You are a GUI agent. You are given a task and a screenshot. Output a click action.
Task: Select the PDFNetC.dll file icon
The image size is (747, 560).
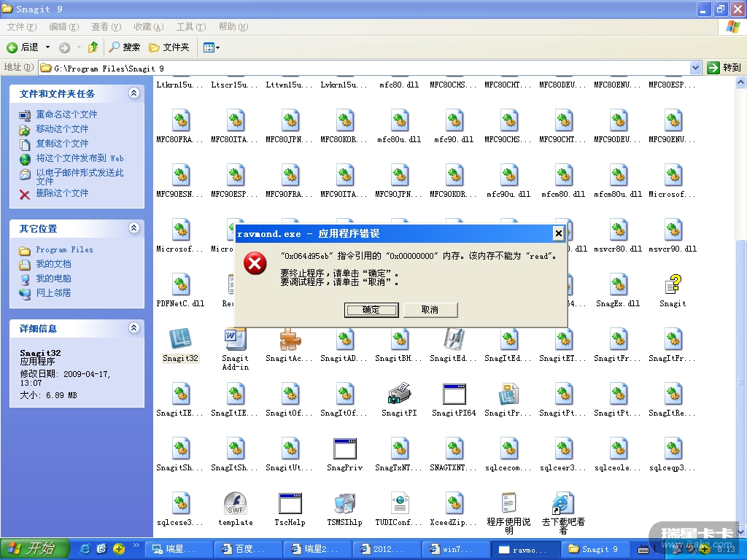coord(180,284)
